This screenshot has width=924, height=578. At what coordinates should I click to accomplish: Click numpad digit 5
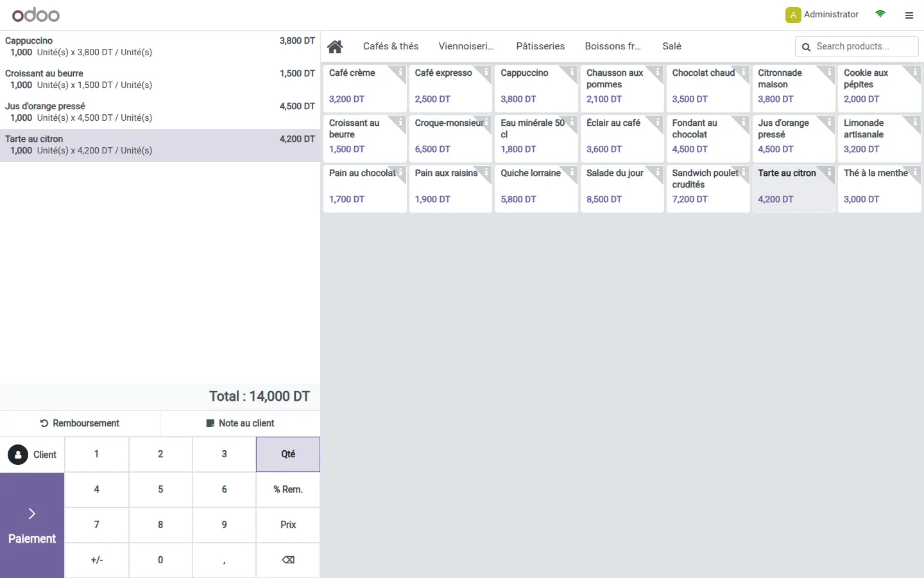pyautogui.click(x=160, y=489)
